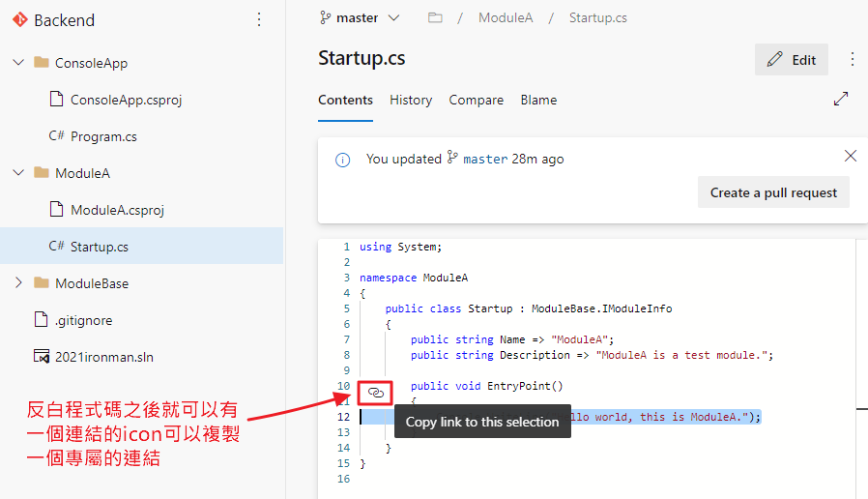Click the Backend repository name
Screen dimensions: 868x499
click(64, 20)
